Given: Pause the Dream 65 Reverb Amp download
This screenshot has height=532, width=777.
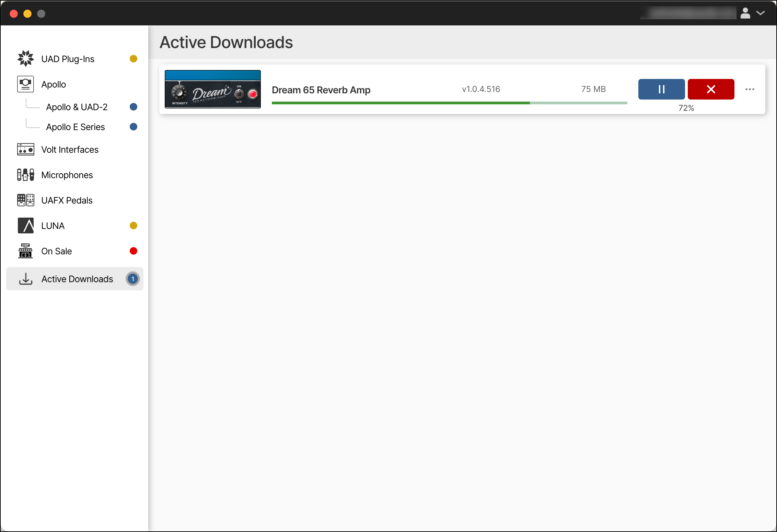Looking at the screenshot, I should click(661, 89).
